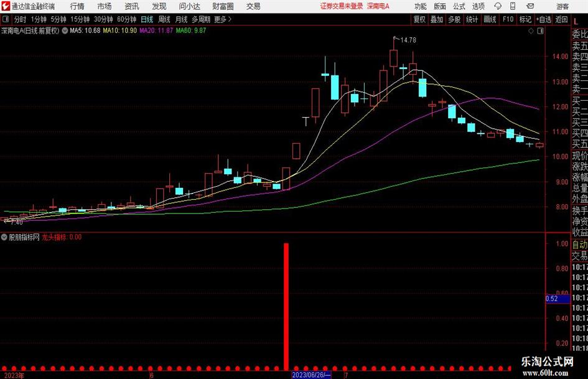Expand the 深南电A indicator settings arrow

[x=65, y=30]
